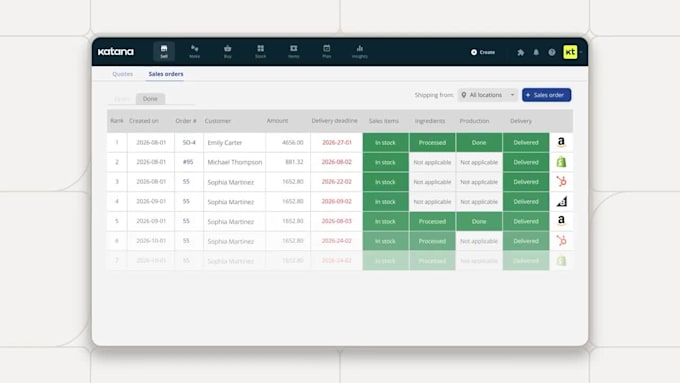Click delivery deadline 2026-27-01

(337, 142)
